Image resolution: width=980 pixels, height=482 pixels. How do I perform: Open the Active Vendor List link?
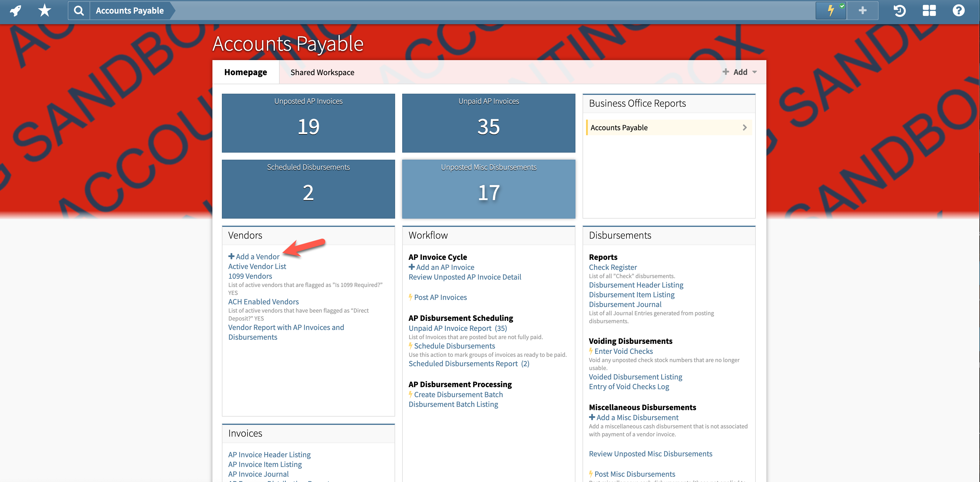click(257, 266)
